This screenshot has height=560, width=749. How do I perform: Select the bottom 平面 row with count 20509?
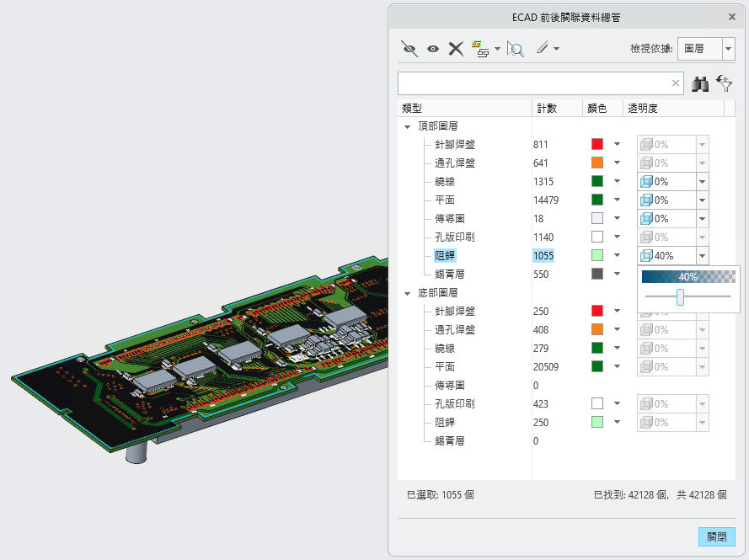tap(445, 366)
